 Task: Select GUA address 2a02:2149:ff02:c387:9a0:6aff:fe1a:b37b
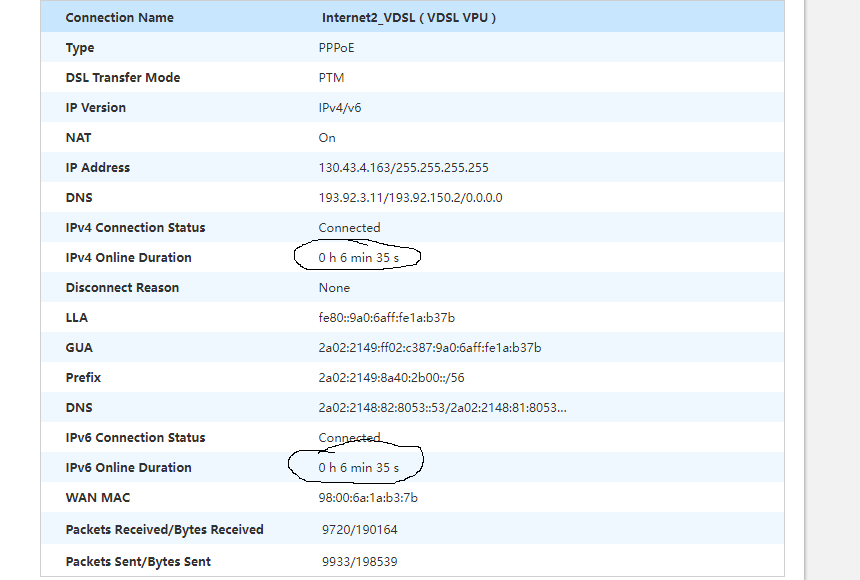coord(430,347)
